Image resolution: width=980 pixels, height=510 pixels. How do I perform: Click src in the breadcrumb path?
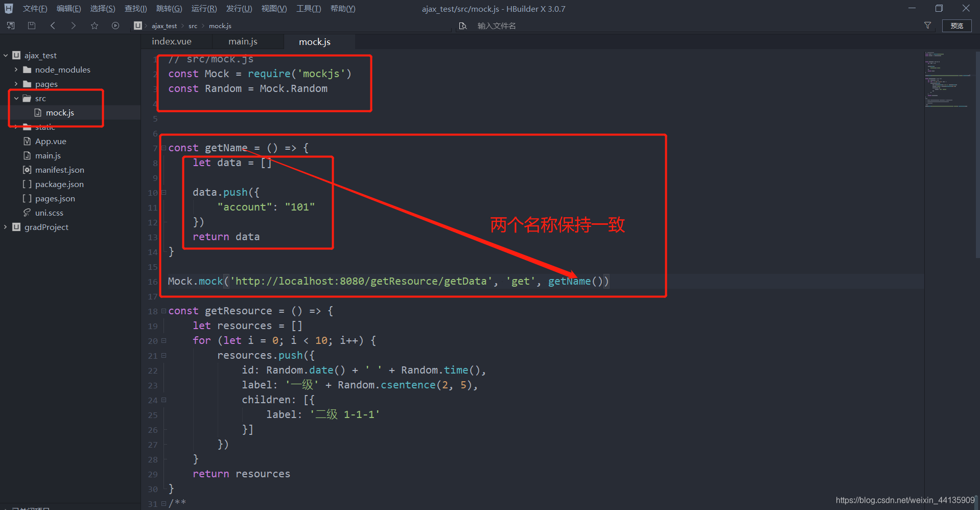click(x=193, y=26)
